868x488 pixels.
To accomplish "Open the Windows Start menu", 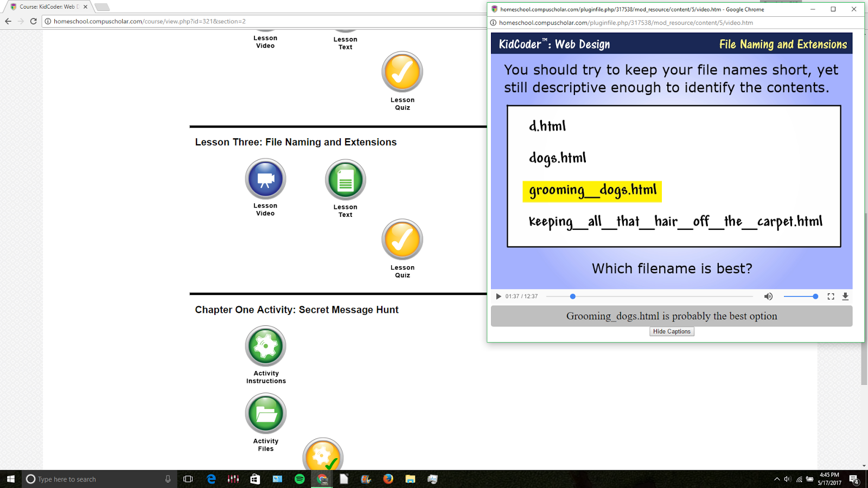I will click(x=11, y=479).
